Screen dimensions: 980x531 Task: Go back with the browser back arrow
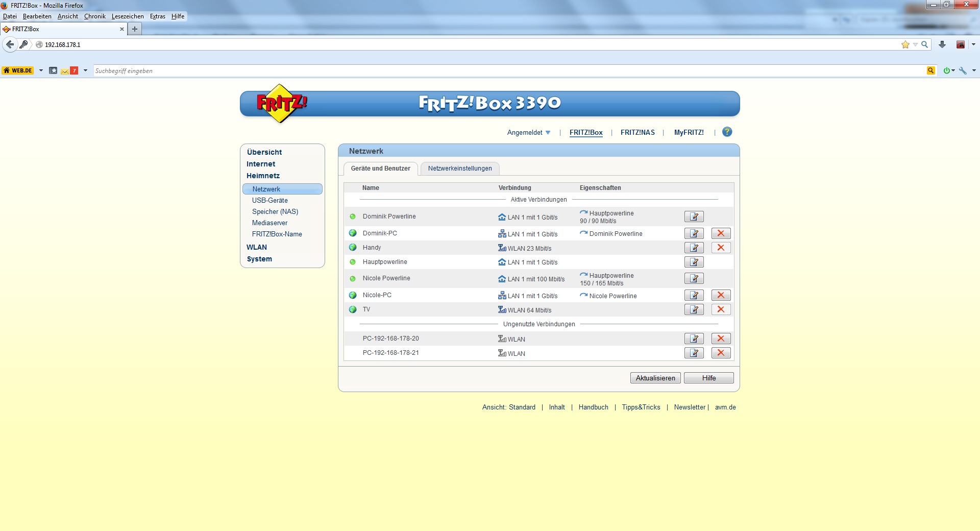10,44
